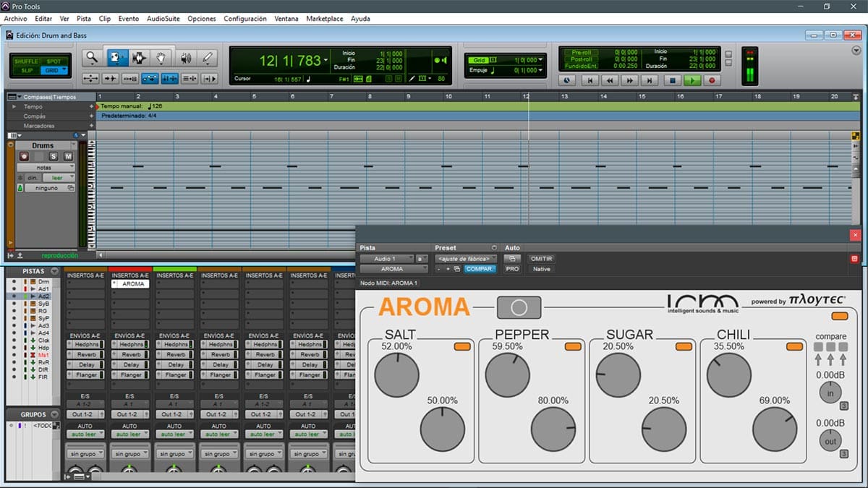Image resolution: width=868 pixels, height=488 pixels.
Task: Enable SPOT edit mode
Action: click(54, 61)
